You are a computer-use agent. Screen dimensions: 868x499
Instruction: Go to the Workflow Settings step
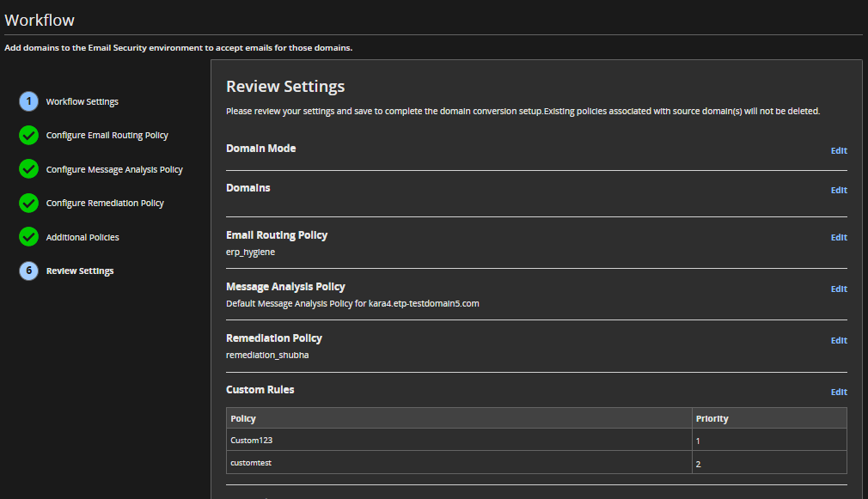pos(82,102)
